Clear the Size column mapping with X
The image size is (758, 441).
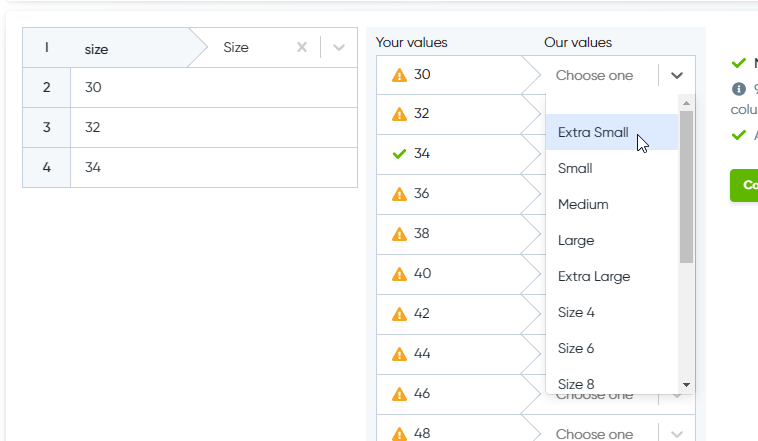[302, 47]
